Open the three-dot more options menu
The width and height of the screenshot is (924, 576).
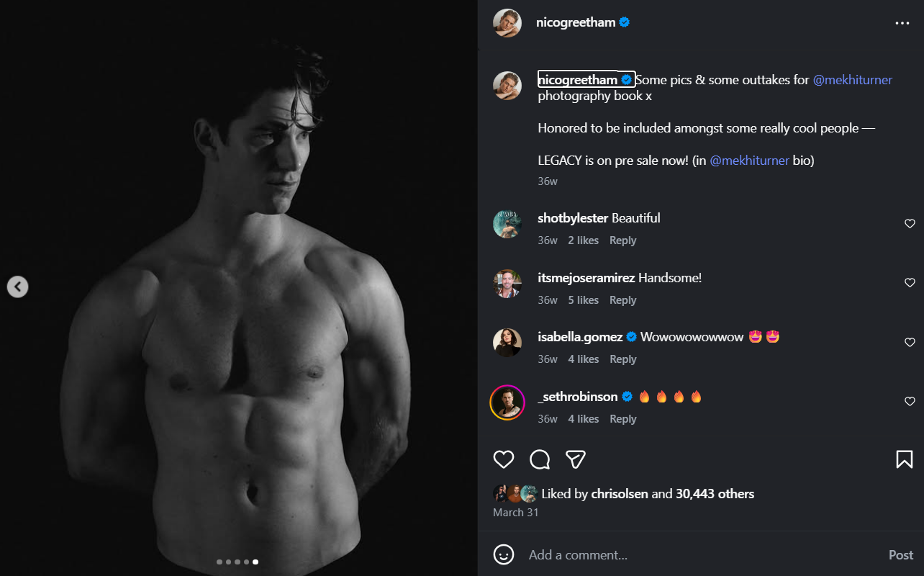click(902, 23)
